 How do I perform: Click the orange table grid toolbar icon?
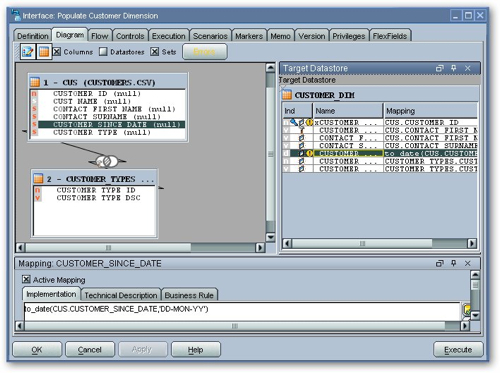pos(44,52)
